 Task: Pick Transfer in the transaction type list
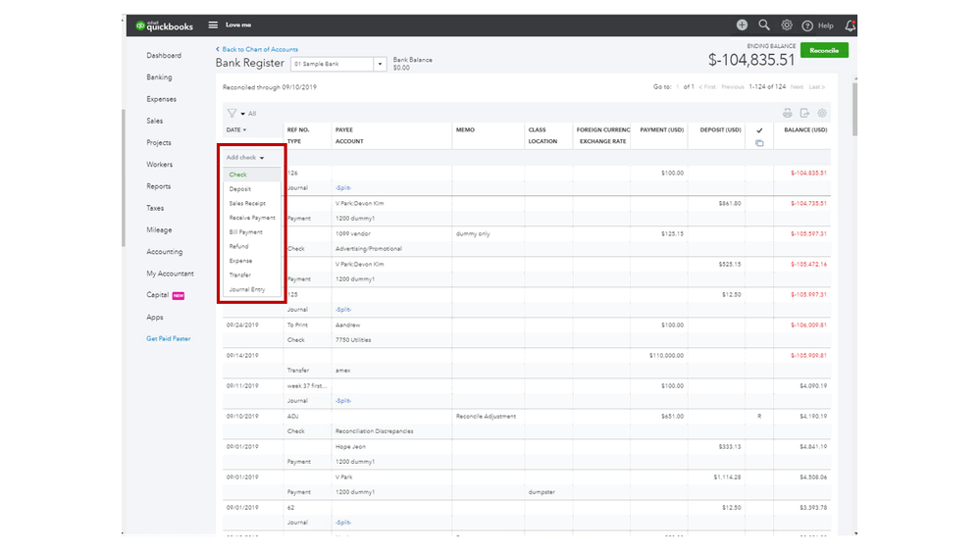pyautogui.click(x=241, y=275)
